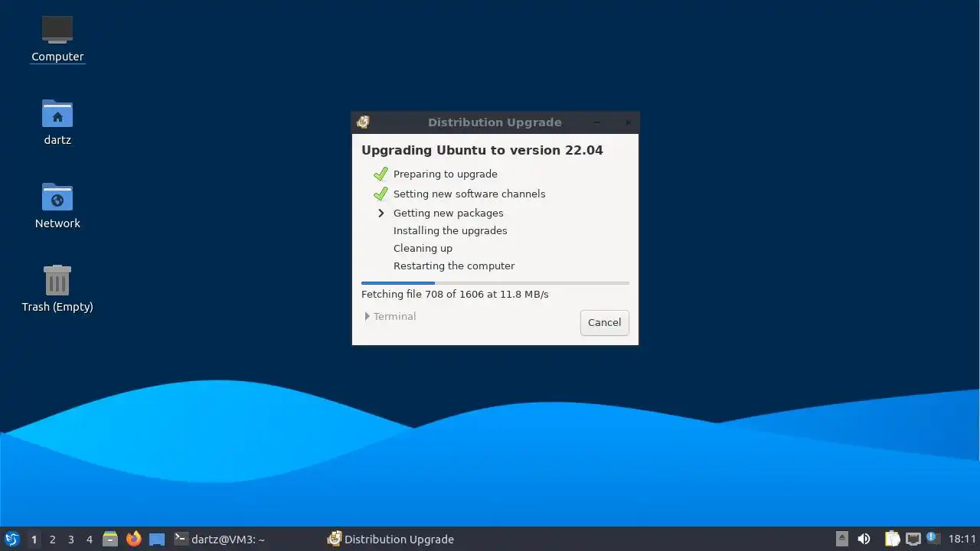Switch to workspace 4
Viewport: 980px width, 551px height.
[89, 540]
